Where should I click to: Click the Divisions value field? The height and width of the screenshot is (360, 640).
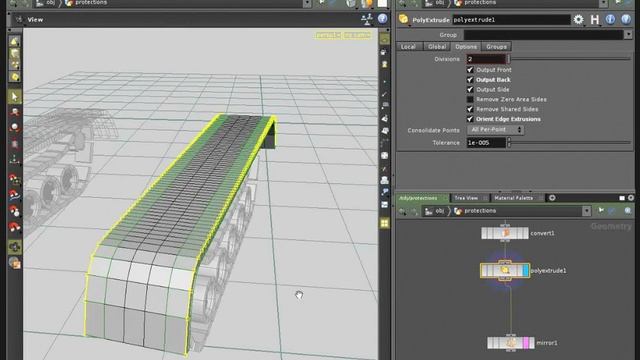tap(486, 59)
